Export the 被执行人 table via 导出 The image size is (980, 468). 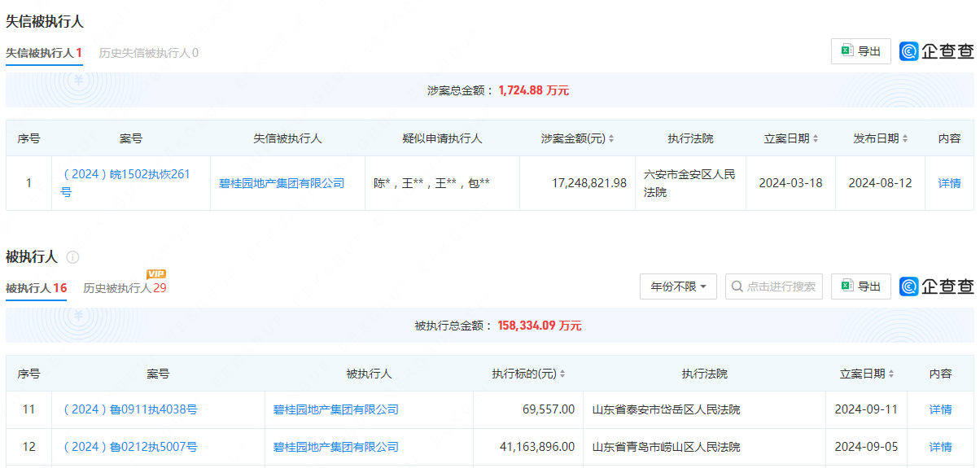[861, 286]
